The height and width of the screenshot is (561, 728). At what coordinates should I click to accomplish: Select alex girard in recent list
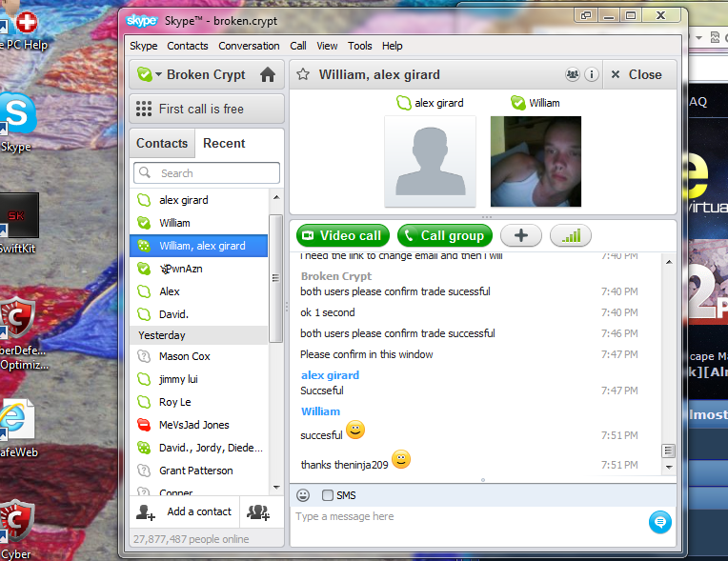[199, 200]
